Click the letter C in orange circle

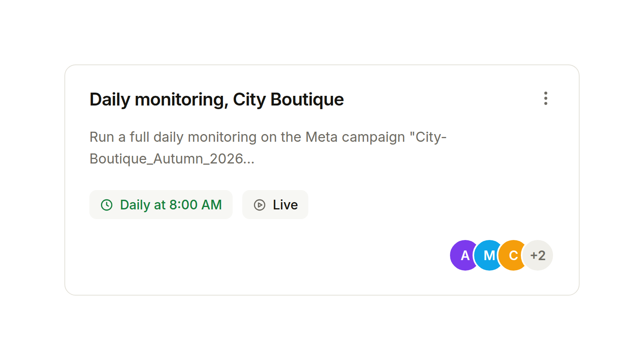(514, 255)
